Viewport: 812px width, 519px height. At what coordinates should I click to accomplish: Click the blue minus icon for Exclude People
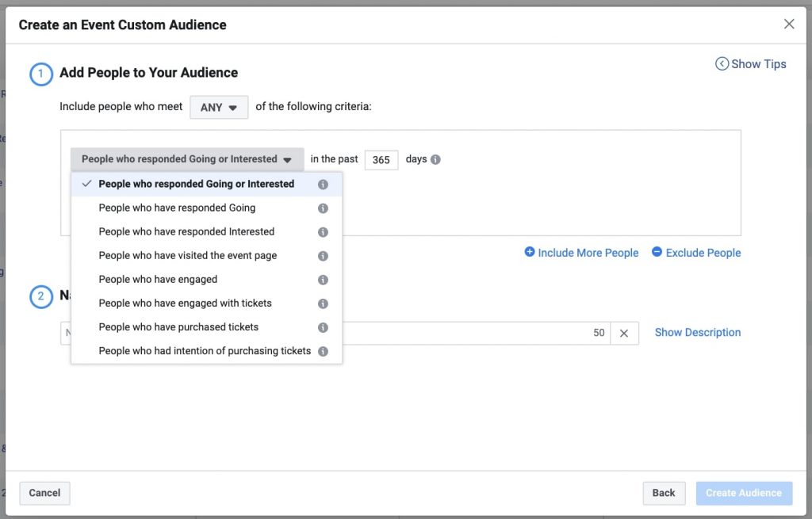(657, 252)
